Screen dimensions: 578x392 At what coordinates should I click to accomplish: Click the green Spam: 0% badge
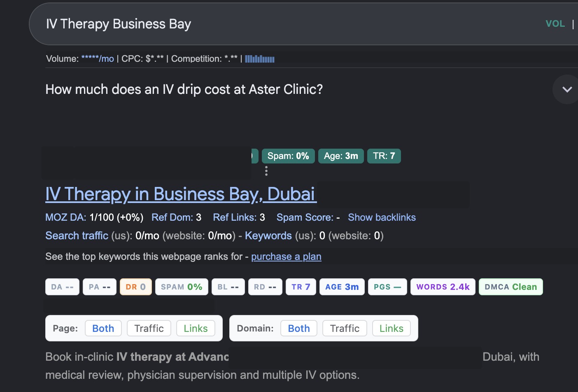pos(288,156)
